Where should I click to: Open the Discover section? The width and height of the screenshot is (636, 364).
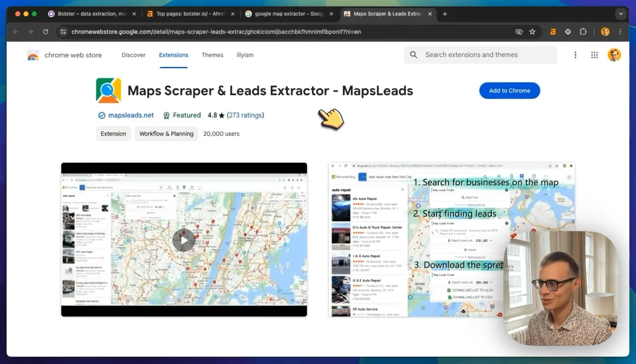[133, 55]
